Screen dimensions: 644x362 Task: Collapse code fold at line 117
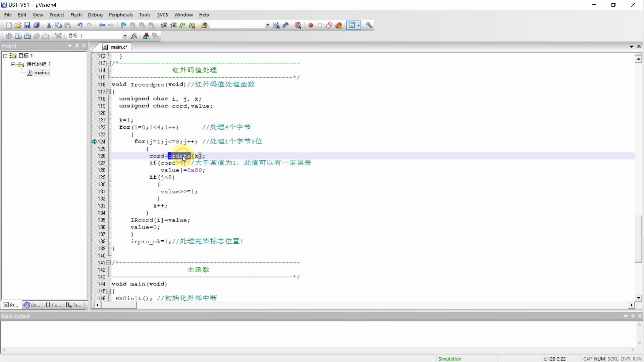coord(109,92)
